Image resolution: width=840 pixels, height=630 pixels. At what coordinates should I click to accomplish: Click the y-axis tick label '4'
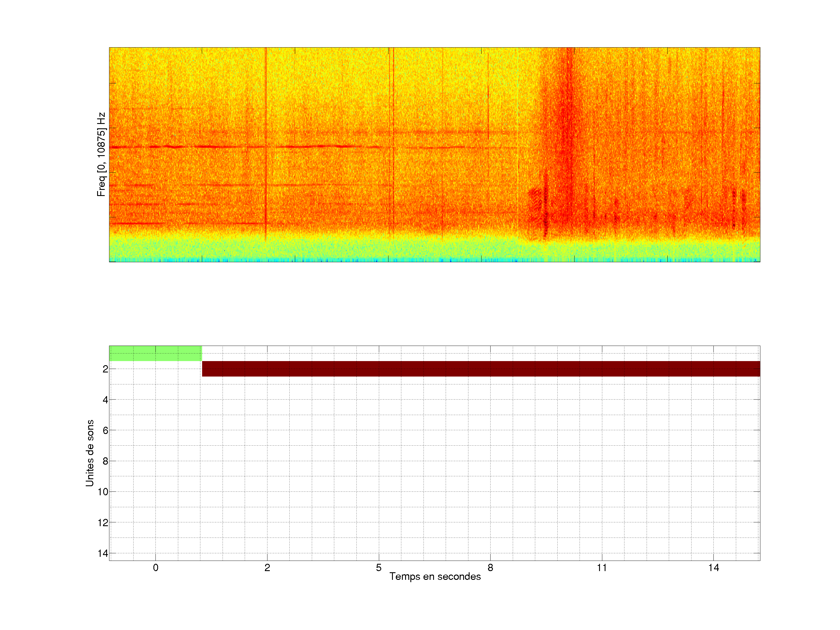pyautogui.click(x=105, y=400)
